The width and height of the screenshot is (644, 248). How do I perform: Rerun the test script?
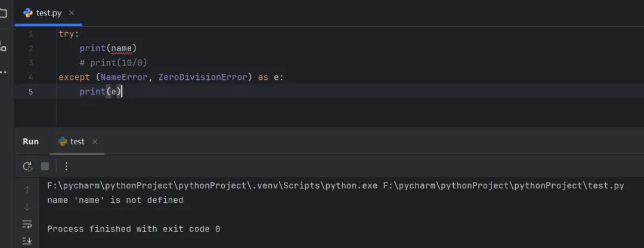pos(27,166)
